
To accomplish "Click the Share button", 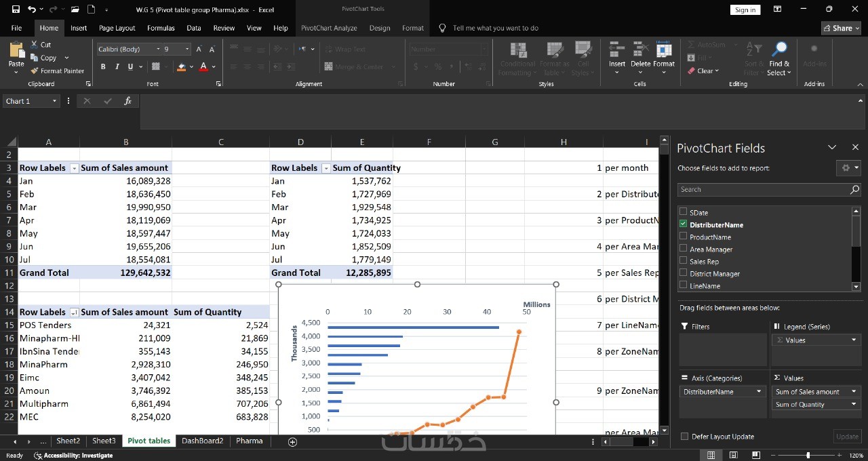I will coord(840,28).
